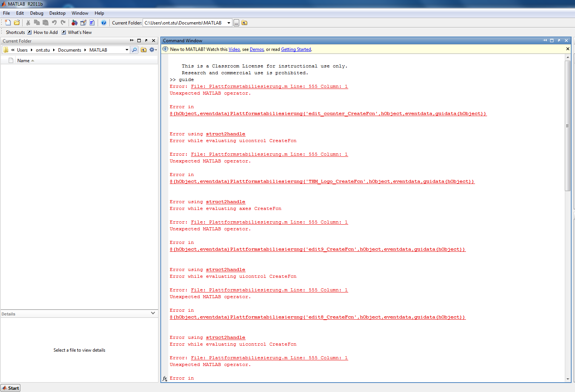Click the Command Window vertical scrollbar thumb
This screenshot has width=575, height=392.
[567, 126]
